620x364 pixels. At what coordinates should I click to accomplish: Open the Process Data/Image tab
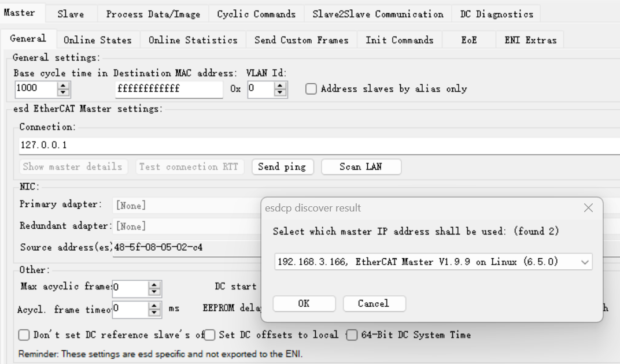click(154, 14)
